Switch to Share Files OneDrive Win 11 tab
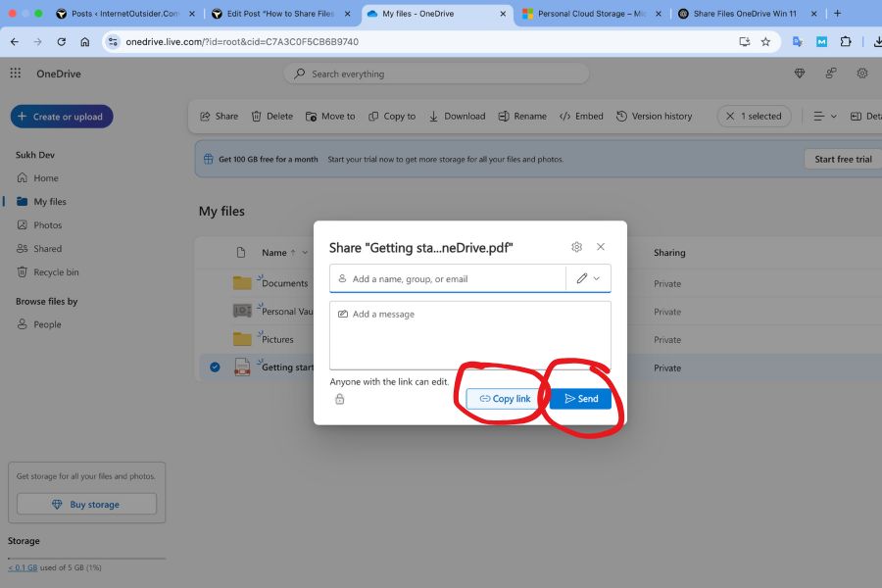Screen dimensions: 882x588 coord(745,14)
